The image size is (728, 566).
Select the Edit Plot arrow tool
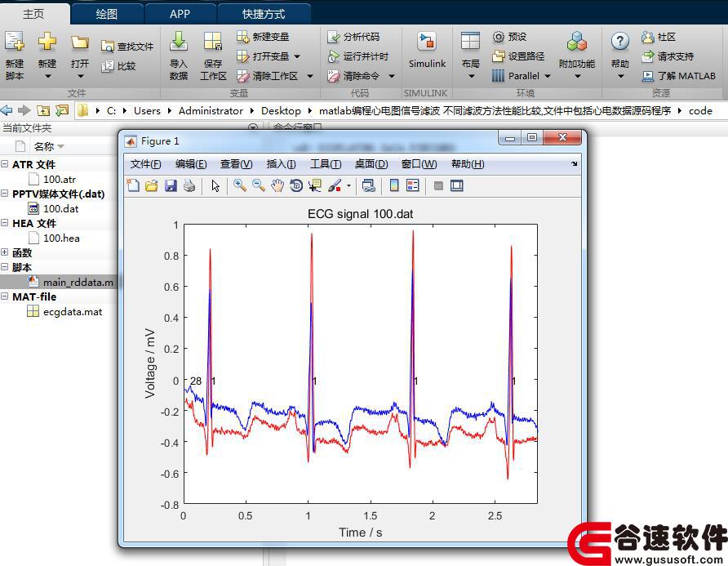coord(215,185)
